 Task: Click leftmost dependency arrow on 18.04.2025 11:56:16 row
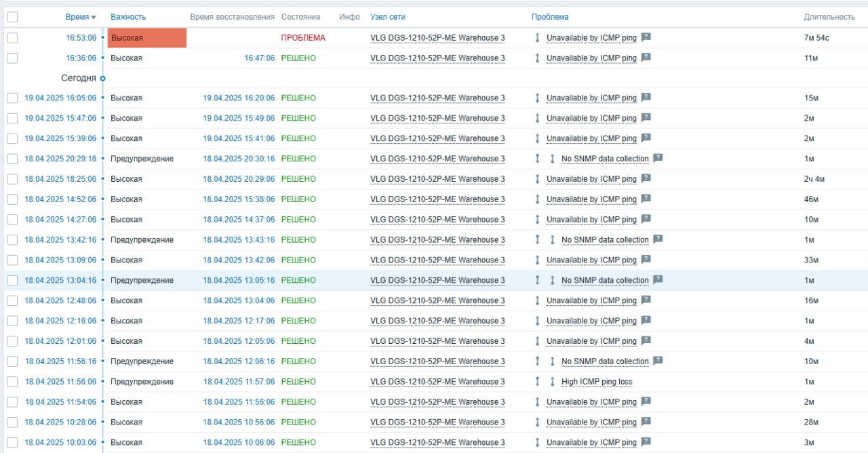(x=537, y=361)
